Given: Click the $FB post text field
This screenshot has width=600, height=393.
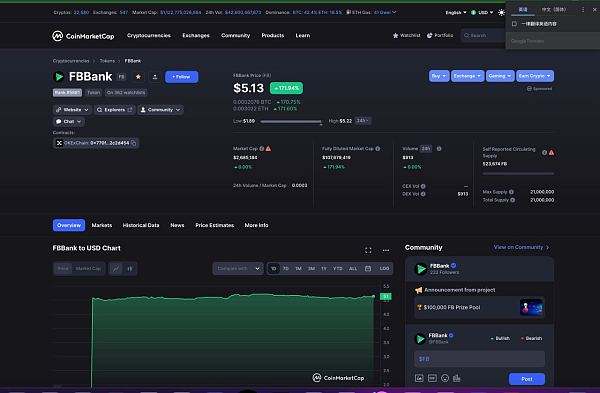Looking at the screenshot, I should (479, 359).
